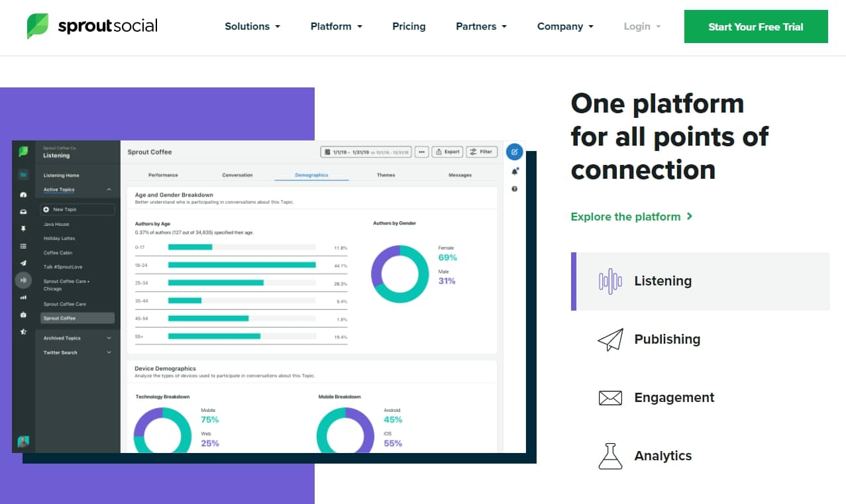Click the 25-34 age bar
This screenshot has width=846, height=504.
coord(216,283)
